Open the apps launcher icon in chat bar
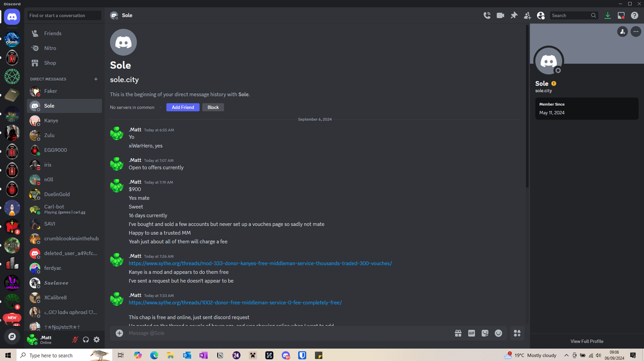Screen dimensions: 644x361 click(517, 333)
